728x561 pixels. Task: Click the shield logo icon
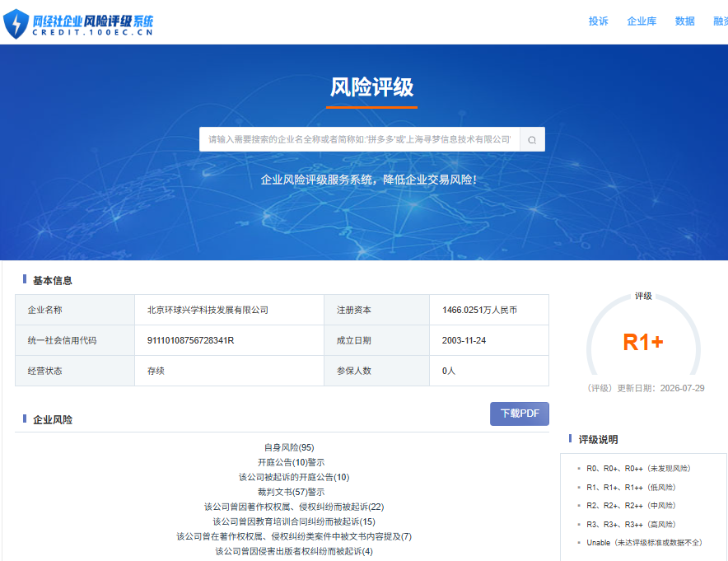pyautogui.click(x=16, y=24)
